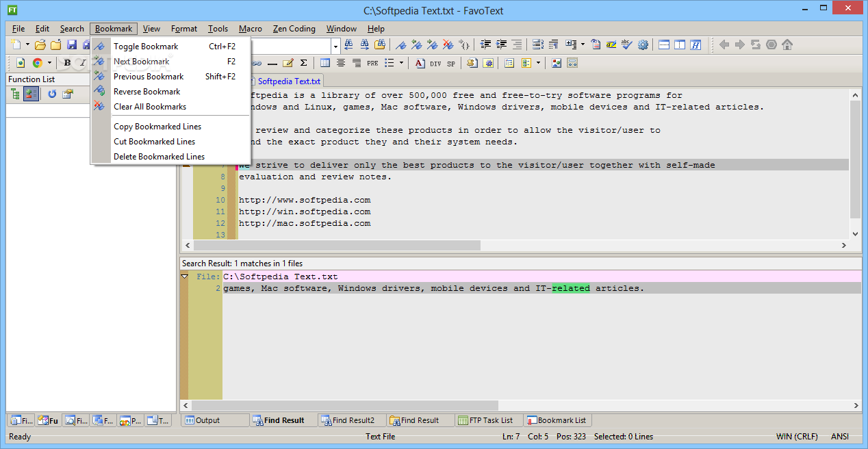Open the Macro menu
The image size is (868, 449).
pos(250,29)
